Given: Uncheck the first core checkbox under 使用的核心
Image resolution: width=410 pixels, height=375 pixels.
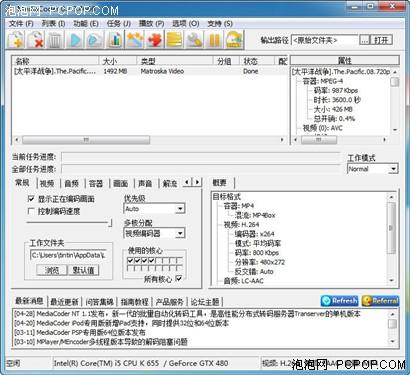Looking at the screenshot, I should [131, 260].
